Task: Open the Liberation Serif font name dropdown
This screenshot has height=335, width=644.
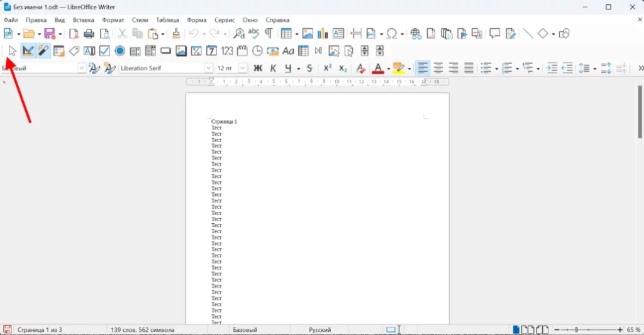Action: 209,68
